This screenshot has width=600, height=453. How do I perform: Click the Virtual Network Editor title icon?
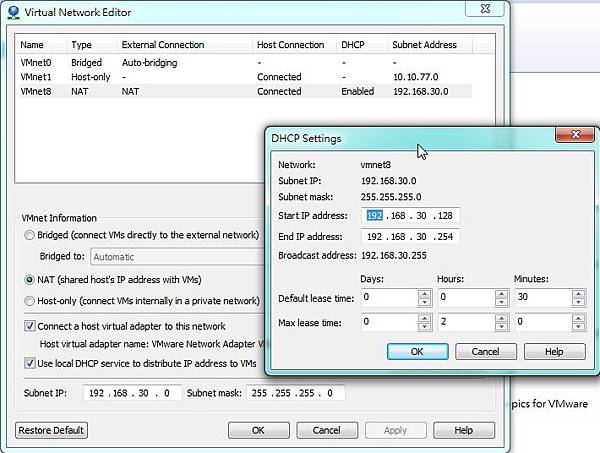tap(13, 12)
